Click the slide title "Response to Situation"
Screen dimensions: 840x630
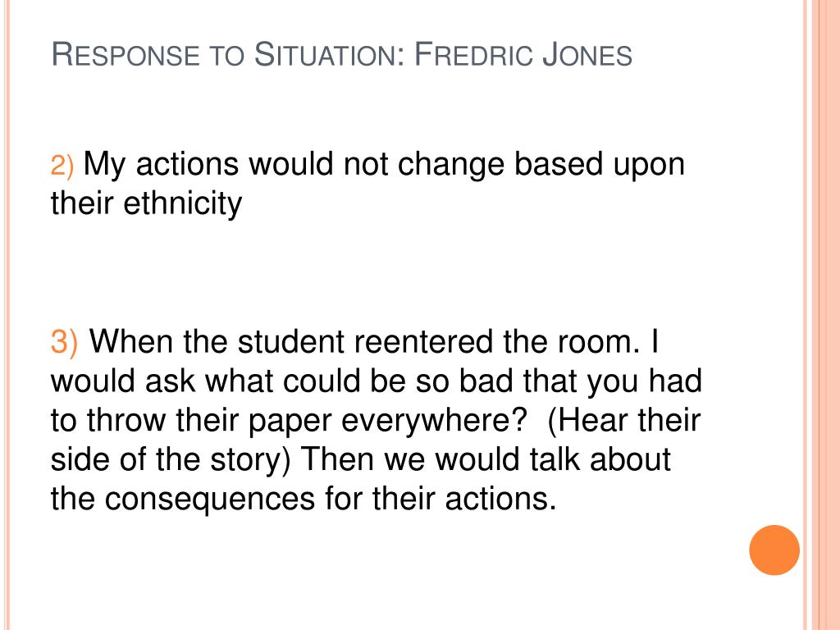228,55
